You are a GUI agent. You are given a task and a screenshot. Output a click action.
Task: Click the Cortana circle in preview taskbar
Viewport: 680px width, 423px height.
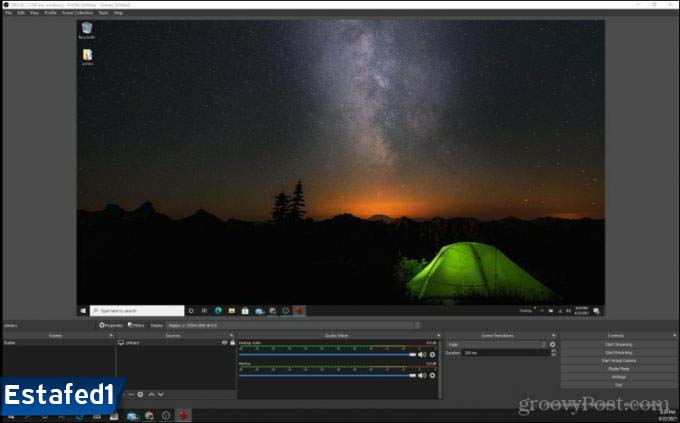pos(191,311)
